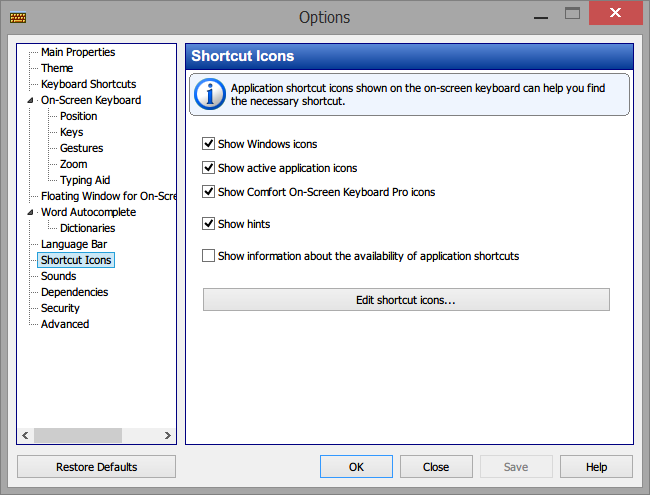
Task: Disable Show Comfort On-Screen Keyboard Pro icons
Action: (x=208, y=192)
